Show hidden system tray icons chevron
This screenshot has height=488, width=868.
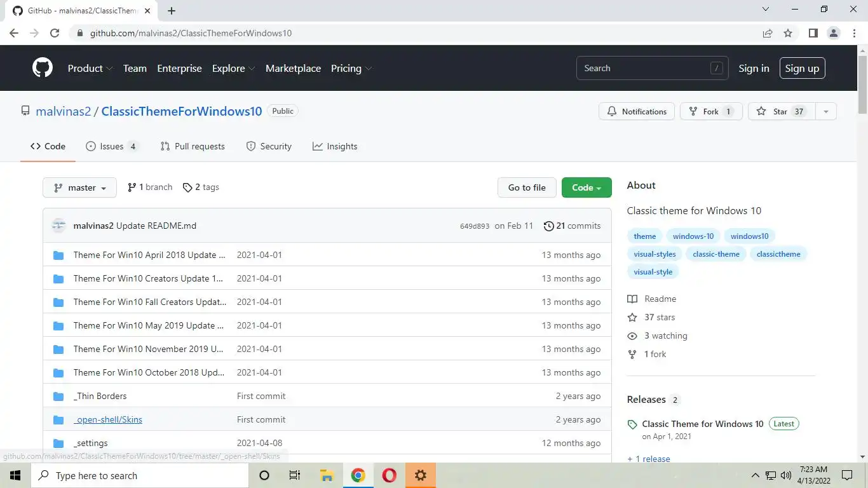[755, 475]
